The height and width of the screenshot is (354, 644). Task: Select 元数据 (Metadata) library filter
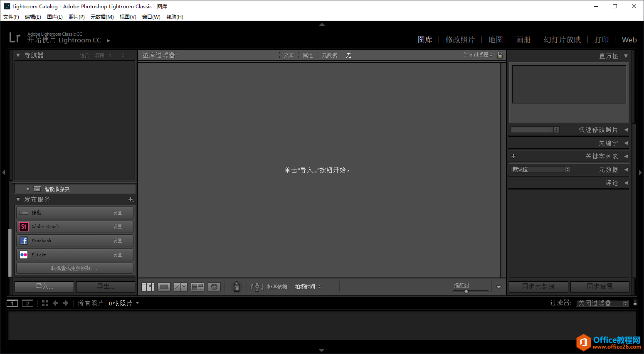[x=329, y=55]
